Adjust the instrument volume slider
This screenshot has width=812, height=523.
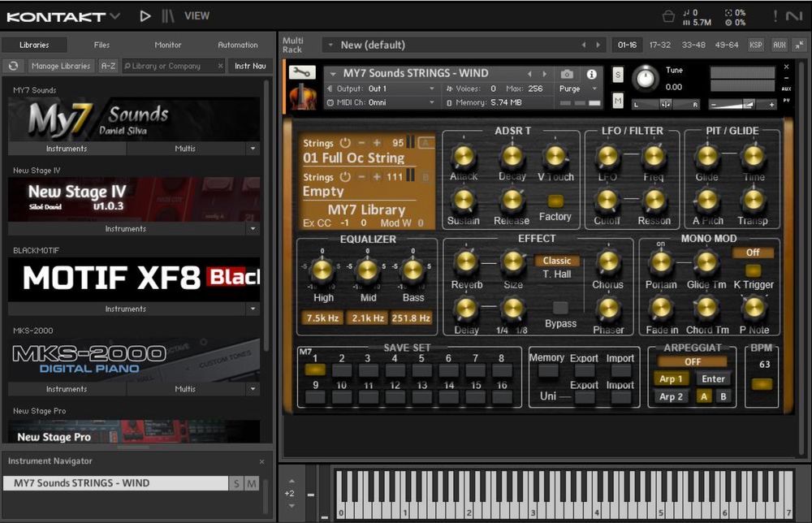pyautogui.click(x=741, y=105)
